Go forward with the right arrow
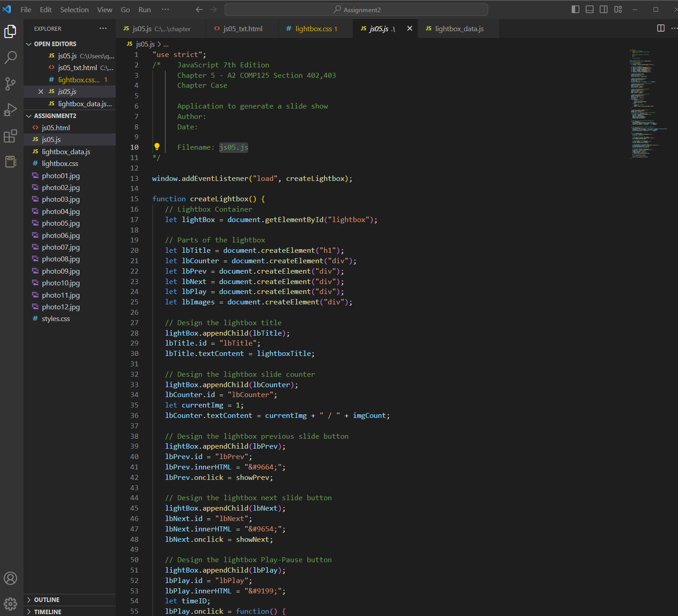678x616 pixels. click(x=213, y=9)
